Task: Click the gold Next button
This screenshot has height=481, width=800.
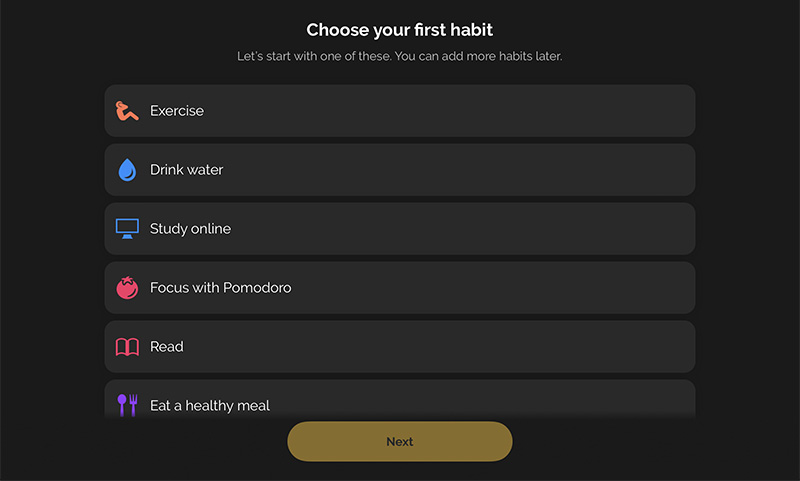Action: 399,442
